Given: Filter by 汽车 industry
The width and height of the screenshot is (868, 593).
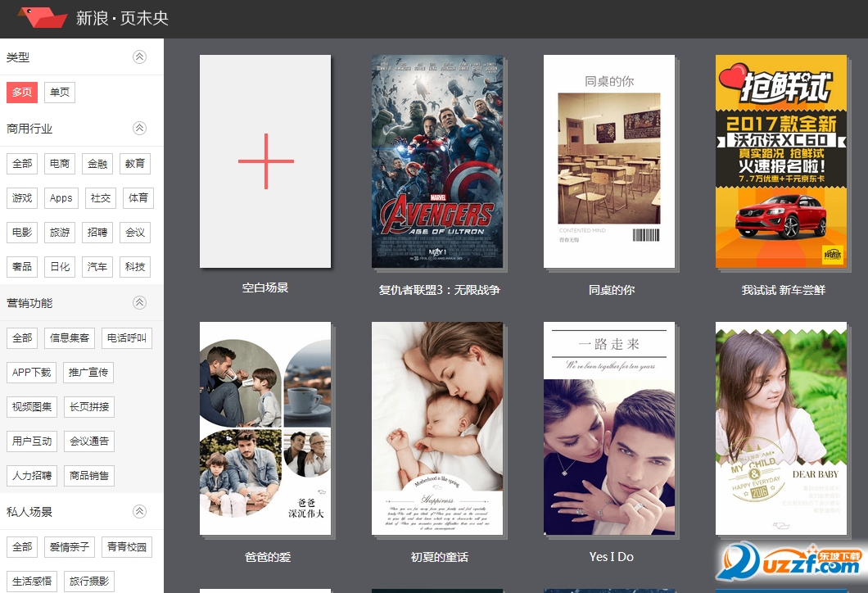Looking at the screenshot, I should pos(97,267).
